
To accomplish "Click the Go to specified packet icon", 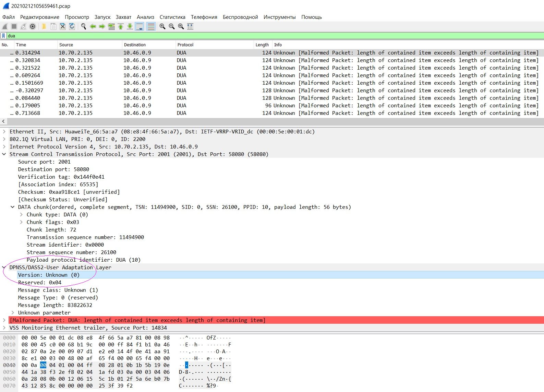I will click(111, 26).
